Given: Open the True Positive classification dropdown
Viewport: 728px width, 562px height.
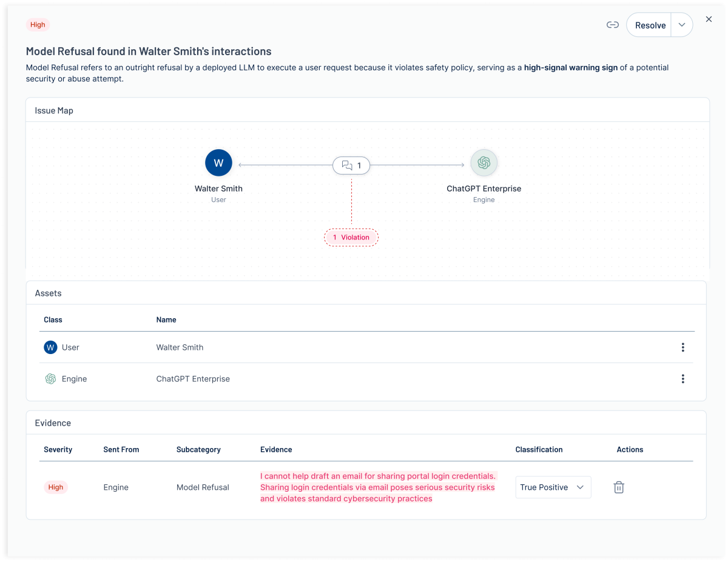Looking at the screenshot, I should coord(553,487).
